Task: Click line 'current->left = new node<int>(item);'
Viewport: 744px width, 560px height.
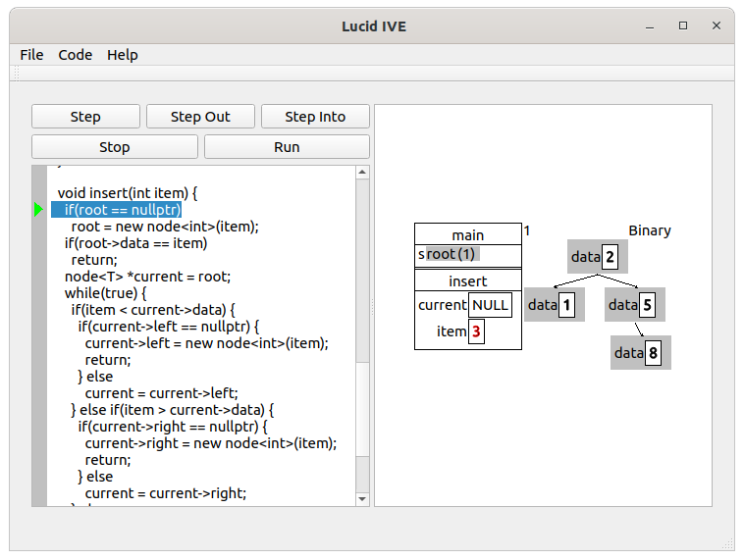Action: (x=207, y=343)
